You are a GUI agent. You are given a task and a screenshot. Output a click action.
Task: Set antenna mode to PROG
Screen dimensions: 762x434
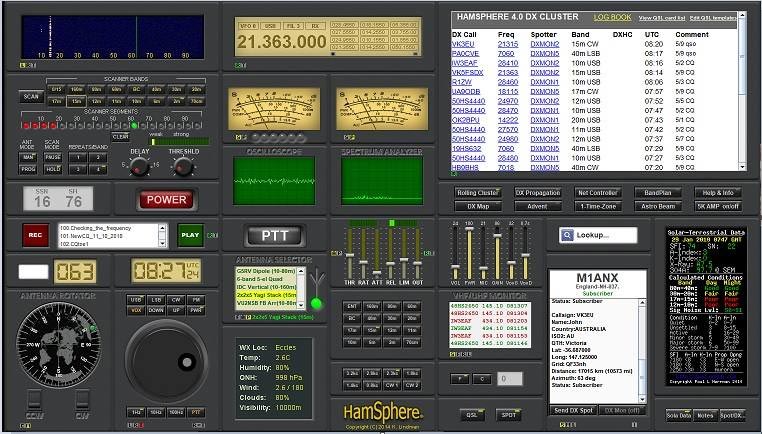pyautogui.click(x=27, y=170)
